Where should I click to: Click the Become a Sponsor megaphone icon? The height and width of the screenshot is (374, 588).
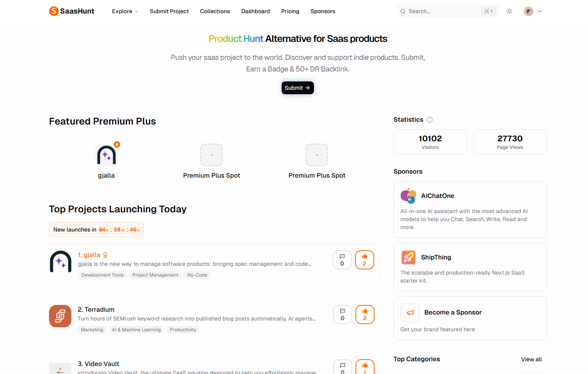click(410, 313)
